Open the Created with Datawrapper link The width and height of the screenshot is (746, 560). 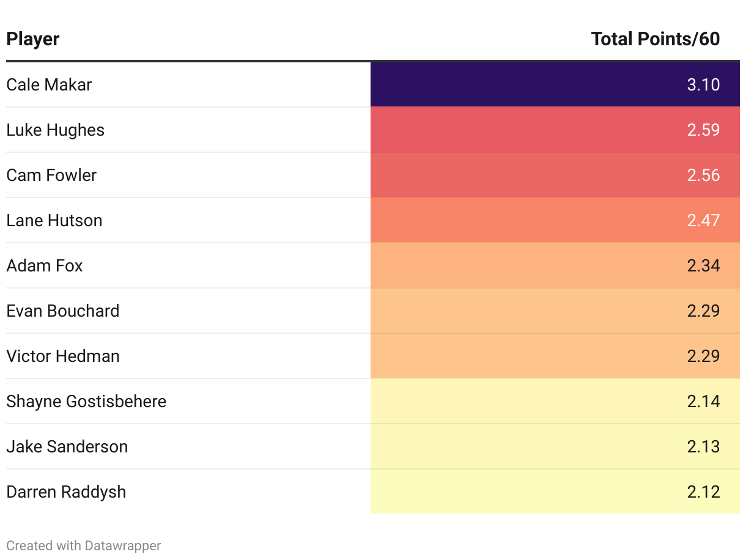(84, 545)
